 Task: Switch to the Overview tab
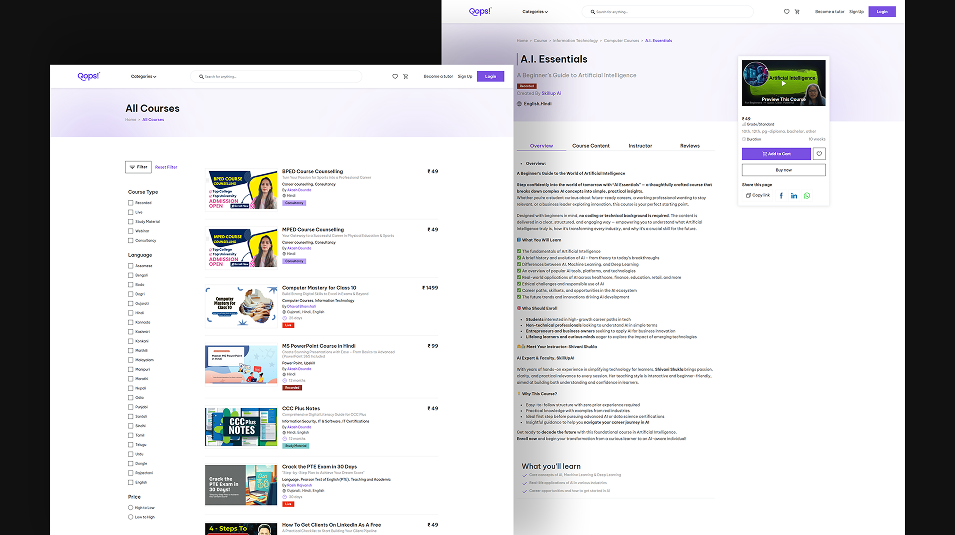[x=541, y=146]
